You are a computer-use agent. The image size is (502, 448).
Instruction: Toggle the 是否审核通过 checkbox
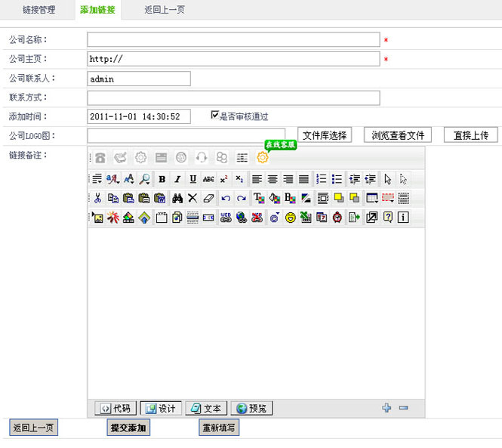pos(215,116)
